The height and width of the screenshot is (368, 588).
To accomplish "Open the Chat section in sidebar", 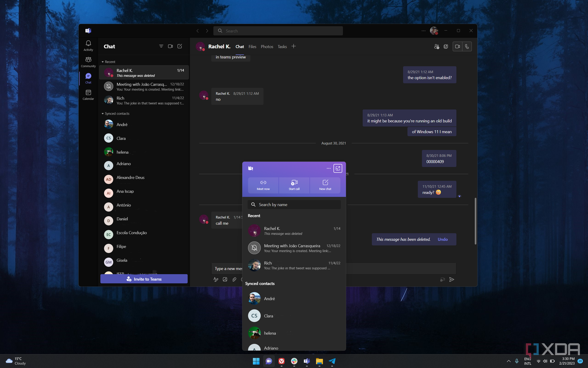I will [88, 78].
